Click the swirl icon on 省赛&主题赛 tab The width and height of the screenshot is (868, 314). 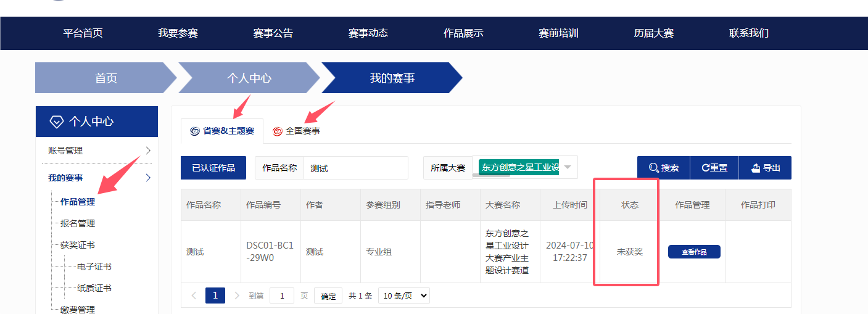[x=195, y=131]
